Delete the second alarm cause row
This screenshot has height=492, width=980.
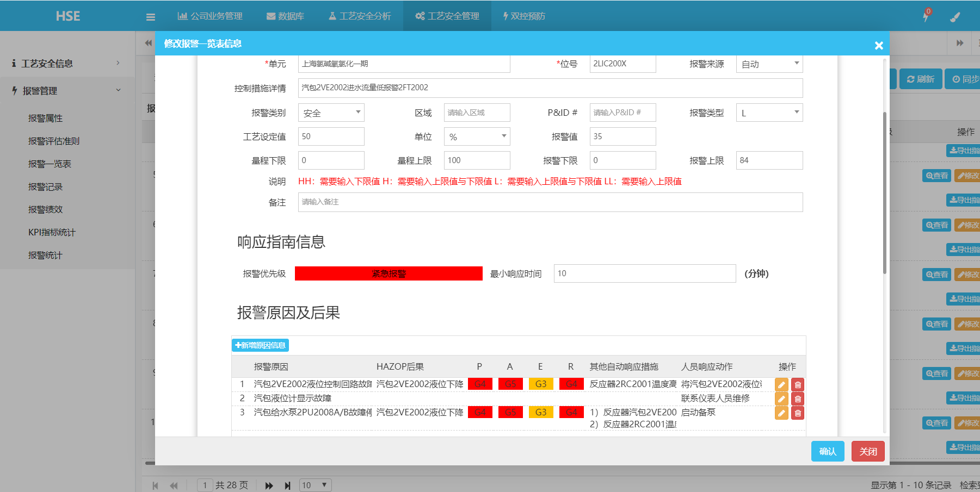(797, 399)
